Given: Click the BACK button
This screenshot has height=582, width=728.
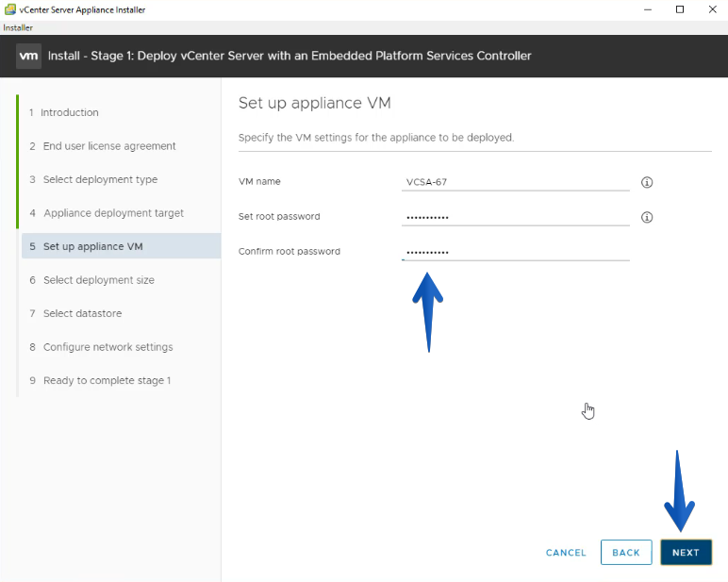Looking at the screenshot, I should 626,552.
